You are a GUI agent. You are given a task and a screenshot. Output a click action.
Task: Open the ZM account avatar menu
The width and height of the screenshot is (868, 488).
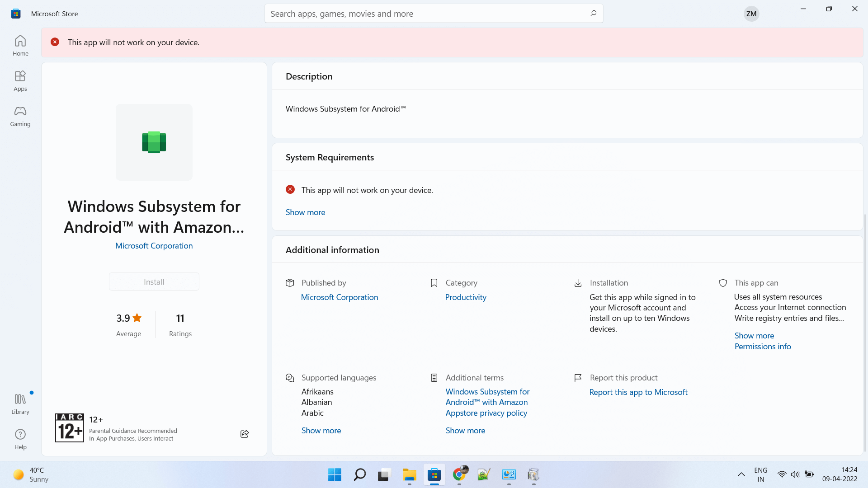(751, 13)
